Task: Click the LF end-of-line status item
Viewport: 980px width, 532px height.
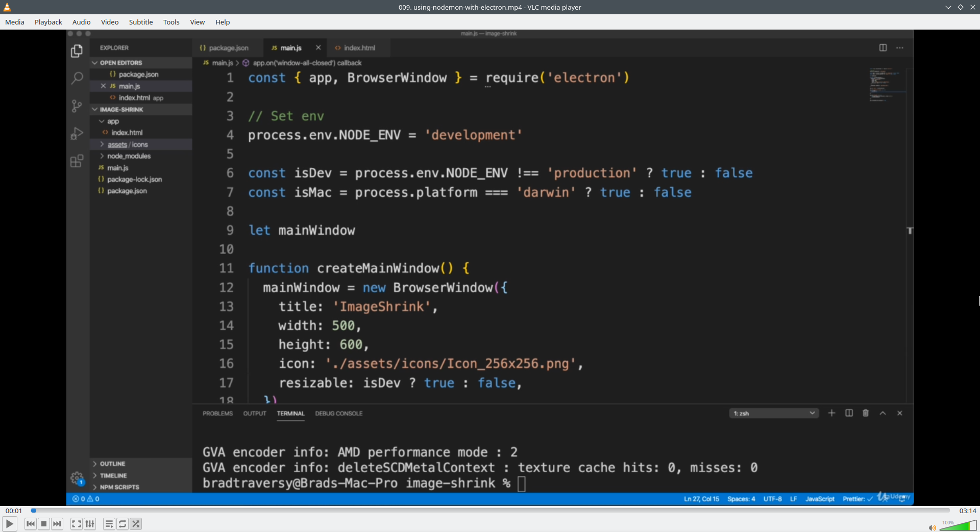Action: 794,499
